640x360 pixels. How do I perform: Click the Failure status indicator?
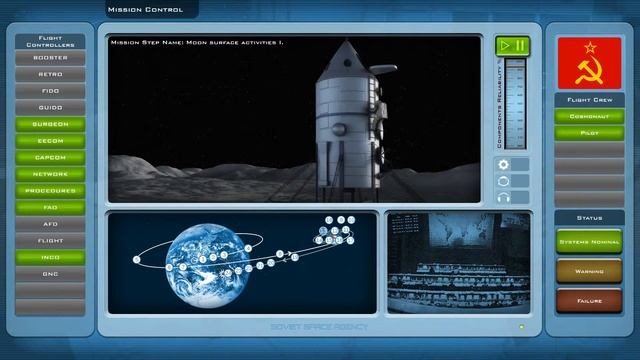pos(589,301)
